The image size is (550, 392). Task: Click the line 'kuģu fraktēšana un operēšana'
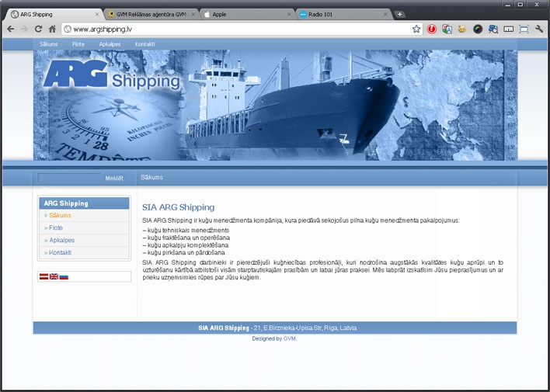(x=186, y=238)
